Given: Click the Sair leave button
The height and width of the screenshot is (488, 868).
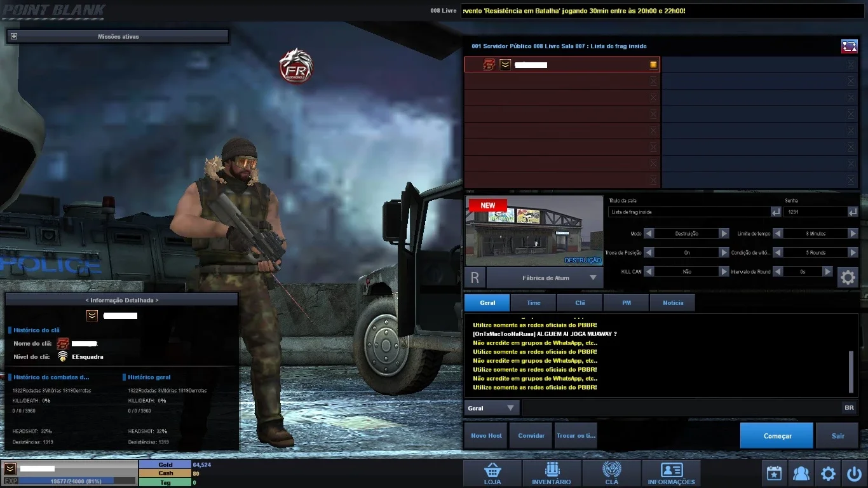Looking at the screenshot, I should 837,436.
